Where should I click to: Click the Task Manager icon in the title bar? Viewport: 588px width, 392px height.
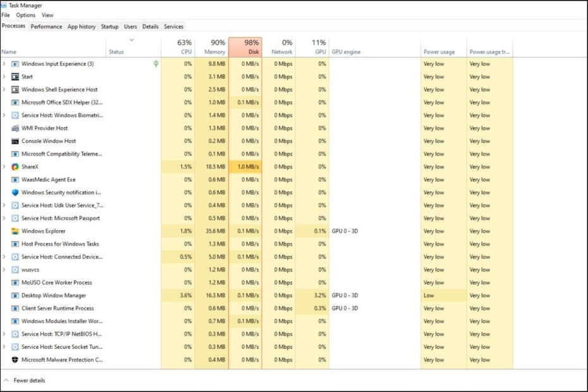tap(5, 5)
